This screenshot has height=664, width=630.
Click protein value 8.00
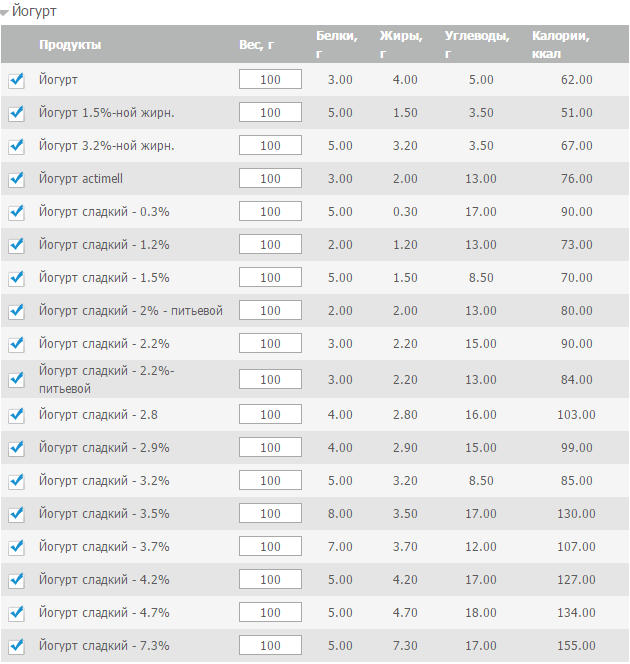point(340,514)
